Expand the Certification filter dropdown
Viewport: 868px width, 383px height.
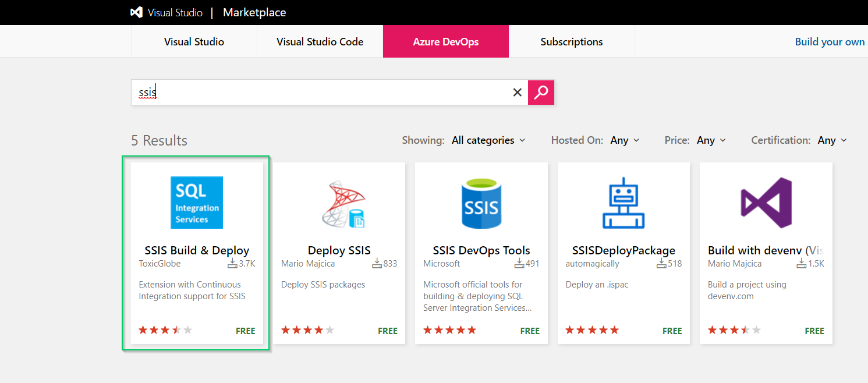[832, 140]
